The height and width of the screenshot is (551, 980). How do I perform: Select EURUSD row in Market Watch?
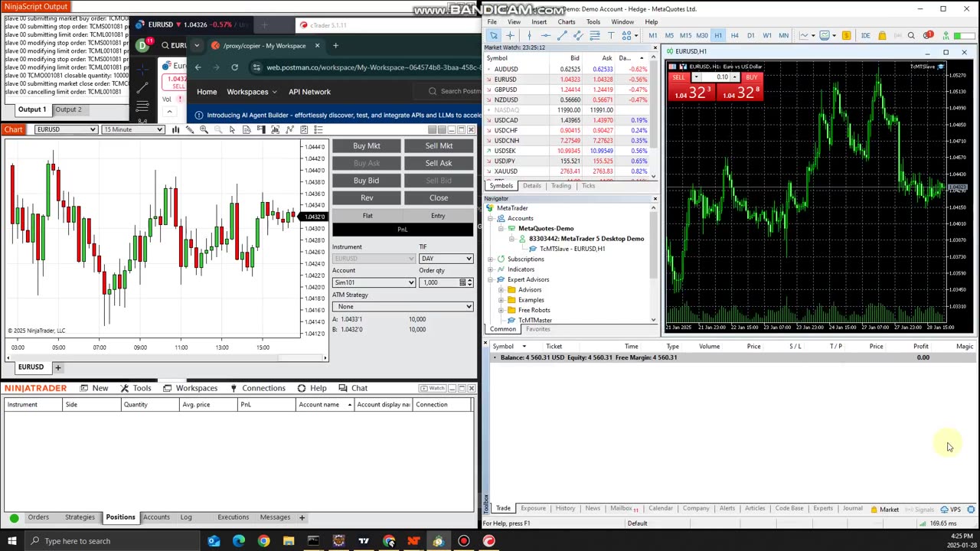(x=567, y=80)
